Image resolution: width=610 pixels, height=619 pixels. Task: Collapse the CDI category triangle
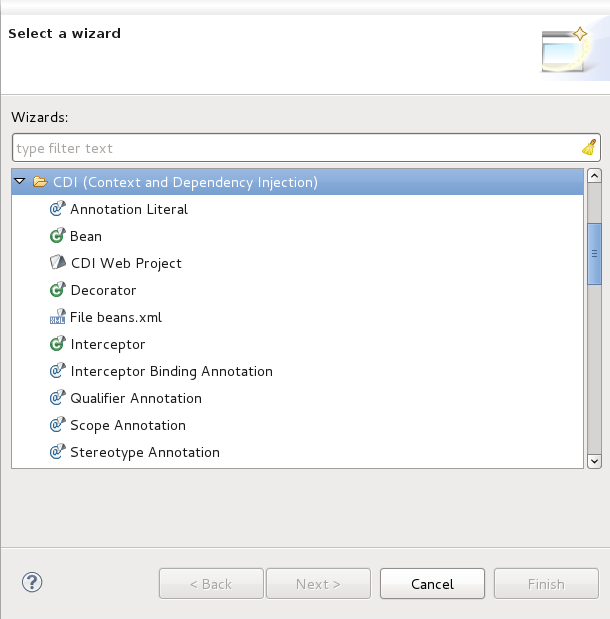(20, 182)
